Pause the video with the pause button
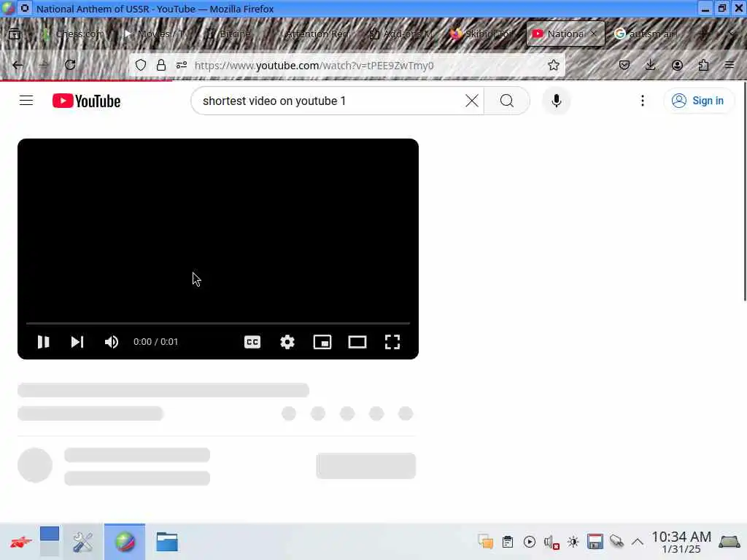747x560 pixels. point(43,342)
